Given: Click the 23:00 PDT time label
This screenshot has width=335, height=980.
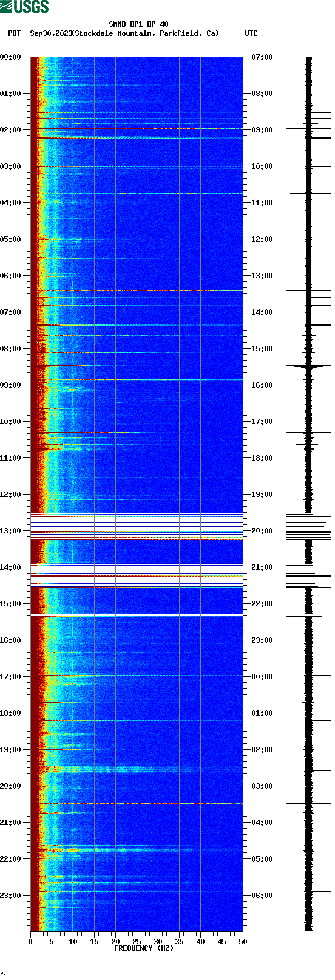Looking at the screenshot, I should tap(10, 896).
